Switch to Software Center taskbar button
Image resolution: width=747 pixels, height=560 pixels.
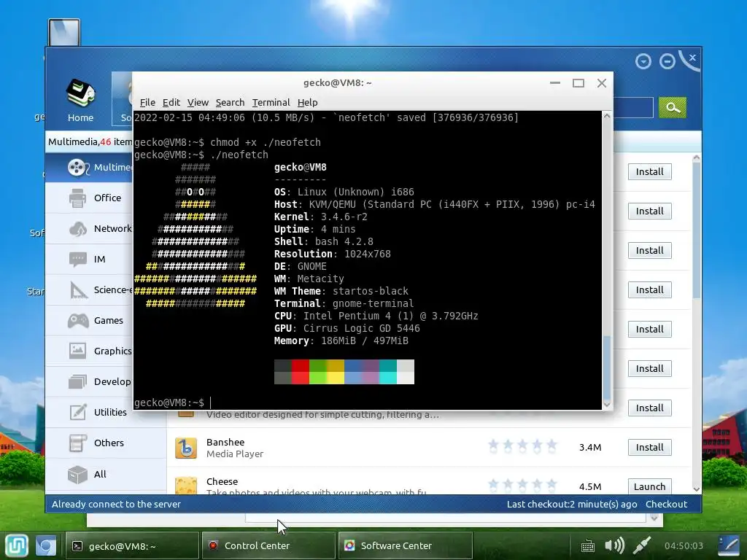(406, 545)
